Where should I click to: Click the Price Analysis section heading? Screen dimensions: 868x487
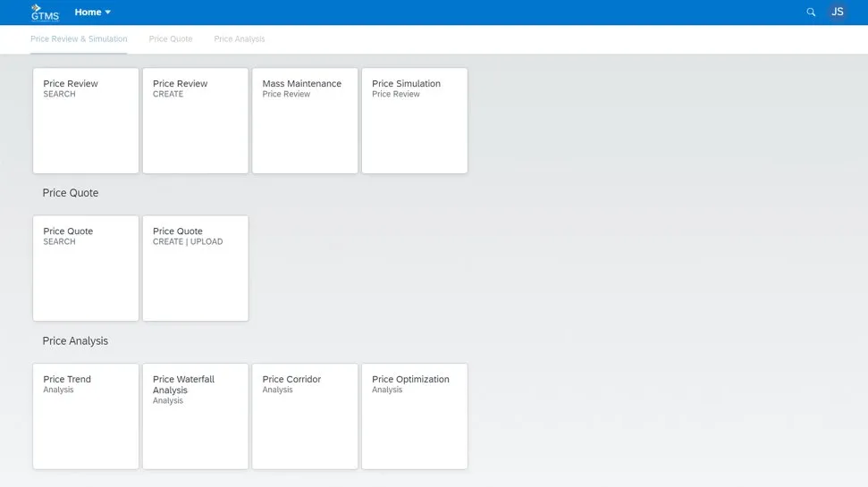(x=75, y=341)
